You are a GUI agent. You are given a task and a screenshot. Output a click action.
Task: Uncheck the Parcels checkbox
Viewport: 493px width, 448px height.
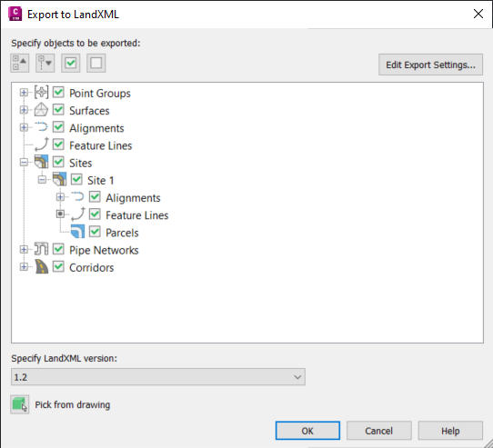tap(95, 232)
